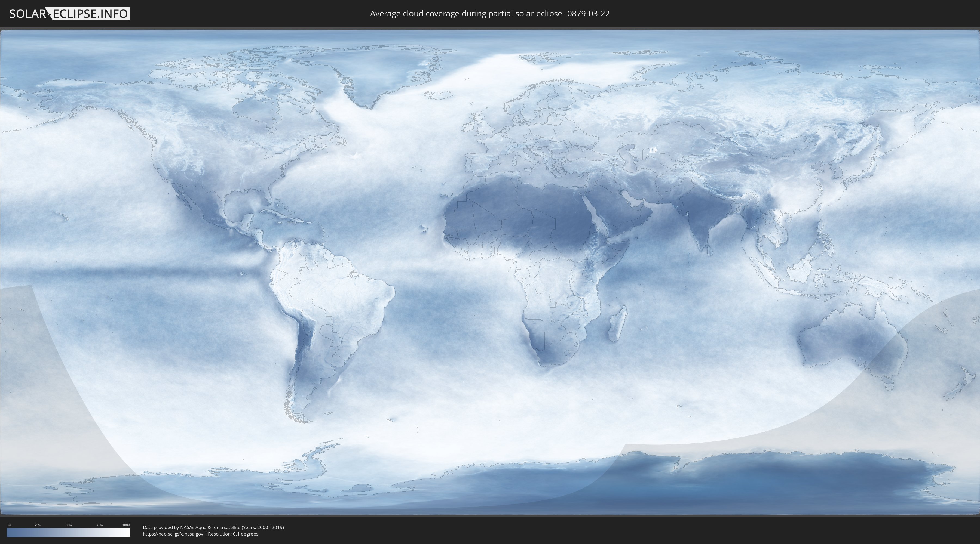Click the SOLAR-ECLIPSE.INFO logo
This screenshot has width=980, height=544.
pos(70,14)
